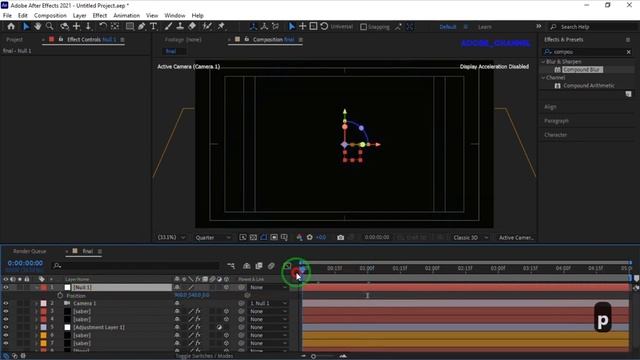Select the Brush tool

(x=168, y=27)
